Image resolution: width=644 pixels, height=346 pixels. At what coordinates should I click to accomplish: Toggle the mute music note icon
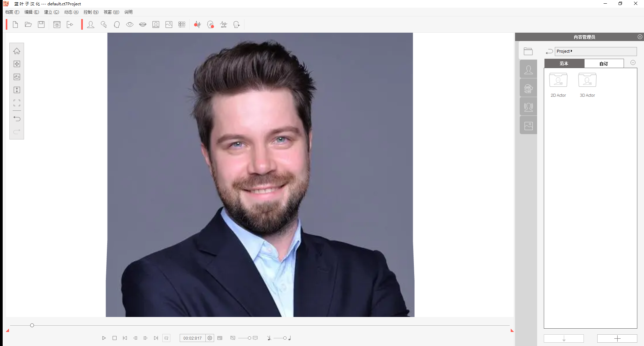269,338
